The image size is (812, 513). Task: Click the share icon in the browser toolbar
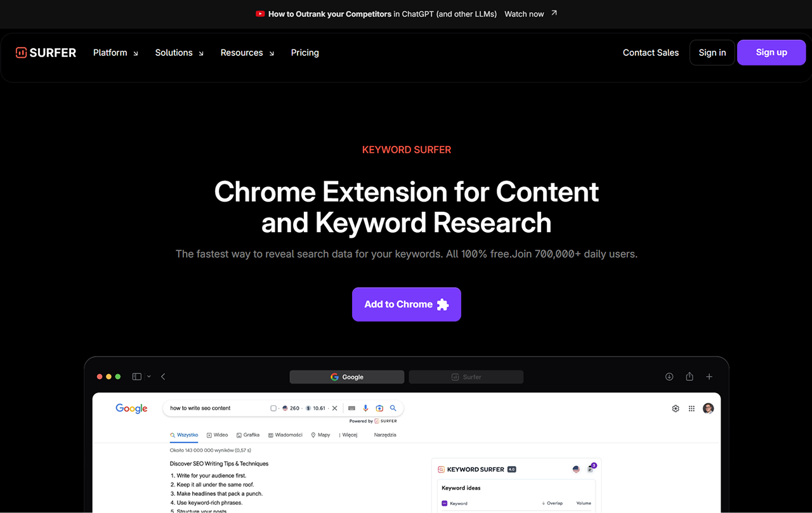click(690, 377)
